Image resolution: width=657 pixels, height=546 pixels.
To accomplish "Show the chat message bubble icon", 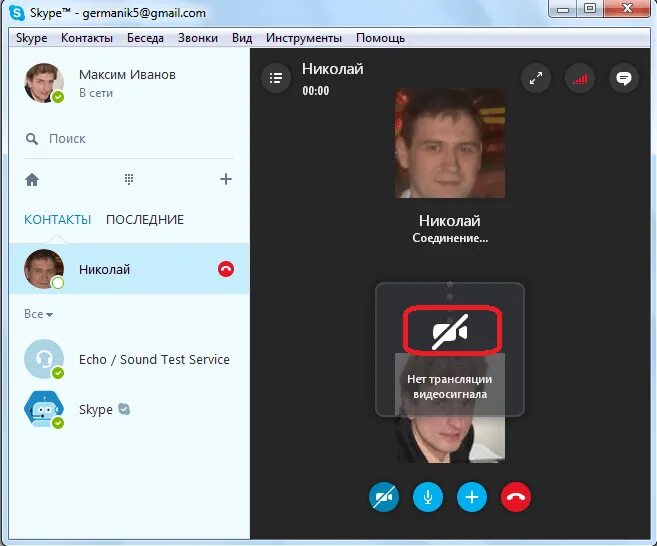I will [624, 78].
